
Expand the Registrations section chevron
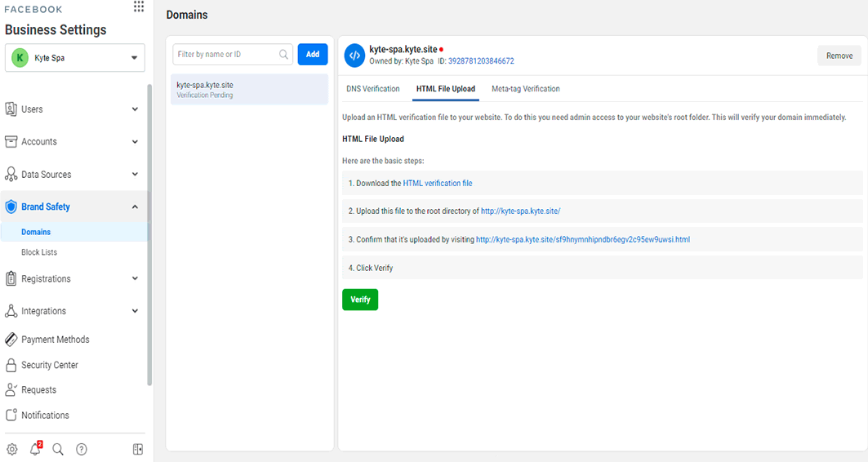[135, 278]
